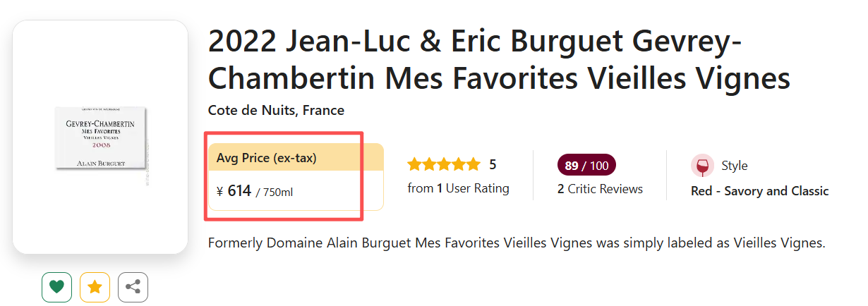868x306 pixels.
Task: Click the Avg Price (ex-tax) header
Action: coord(266,158)
